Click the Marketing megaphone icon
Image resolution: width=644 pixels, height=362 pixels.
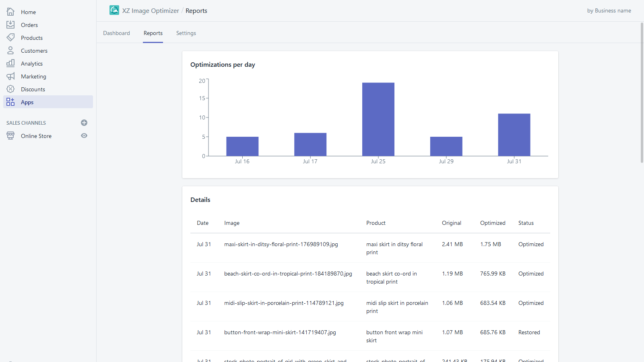[x=10, y=76]
